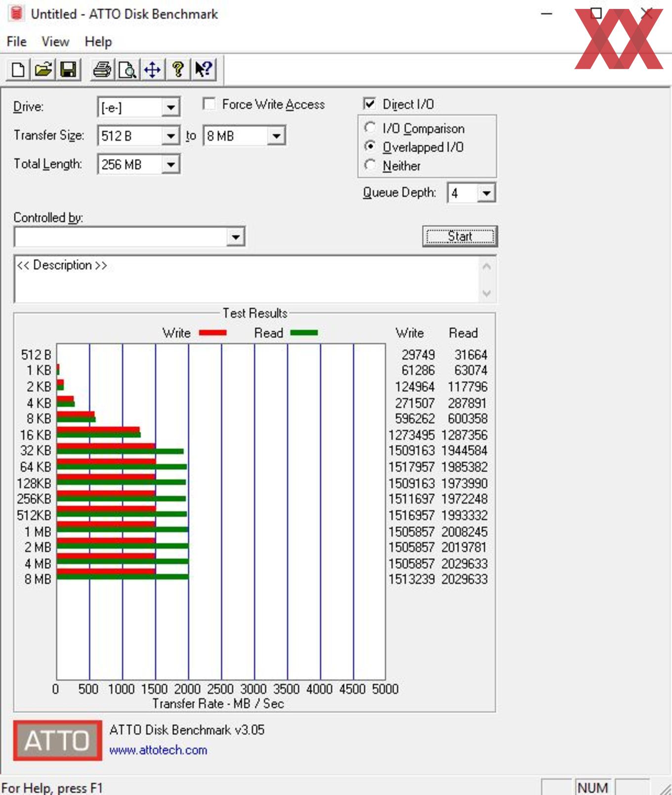Expand the Controlled by dropdown

(x=236, y=237)
